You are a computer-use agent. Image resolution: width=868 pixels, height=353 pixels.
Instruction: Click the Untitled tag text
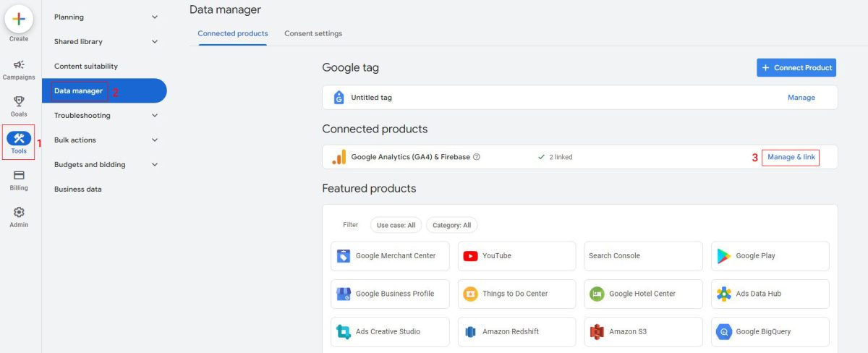pyautogui.click(x=372, y=98)
